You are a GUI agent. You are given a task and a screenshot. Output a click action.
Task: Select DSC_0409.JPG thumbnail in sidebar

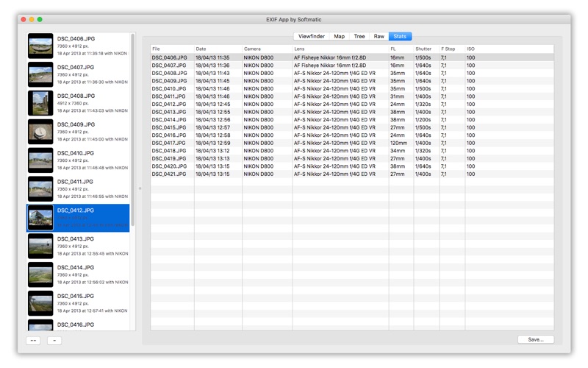(x=40, y=132)
